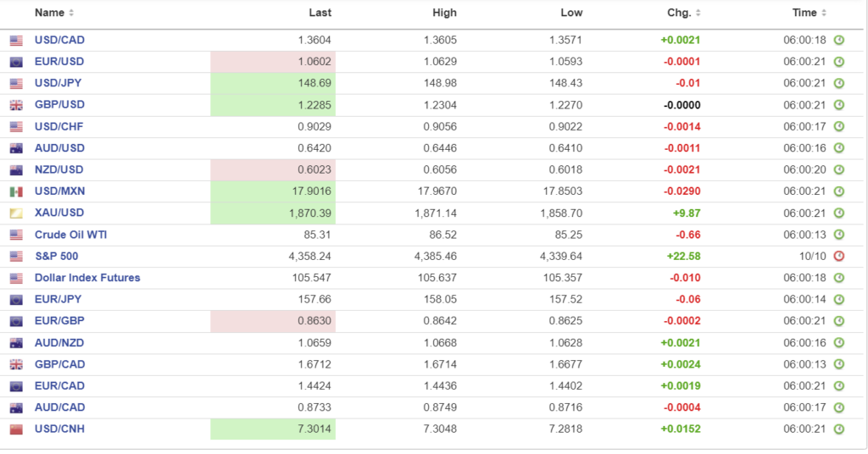Click the EU flag icon beside EUR/USD
The image size is (868, 454).
[x=16, y=62]
